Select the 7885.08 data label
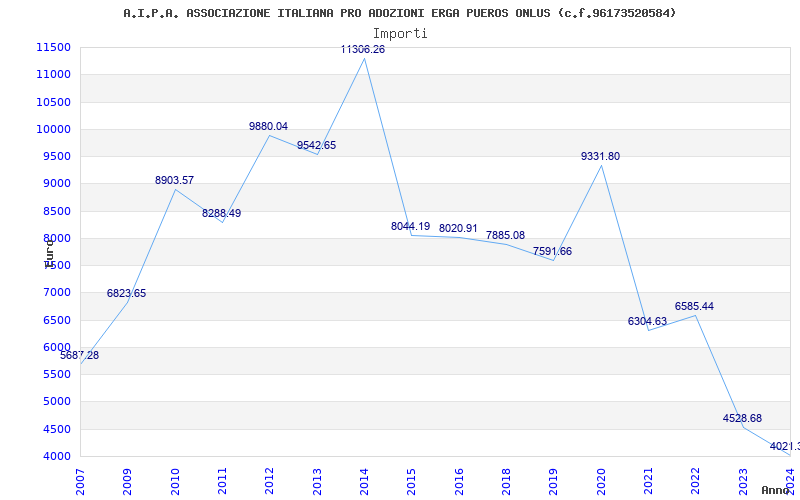Image resolution: width=800 pixels, height=500 pixels. [x=506, y=235]
